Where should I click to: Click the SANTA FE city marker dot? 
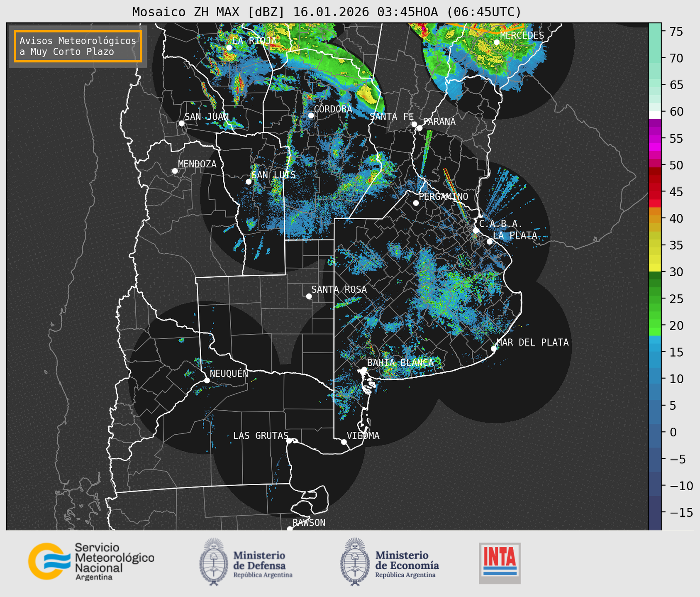414,124
